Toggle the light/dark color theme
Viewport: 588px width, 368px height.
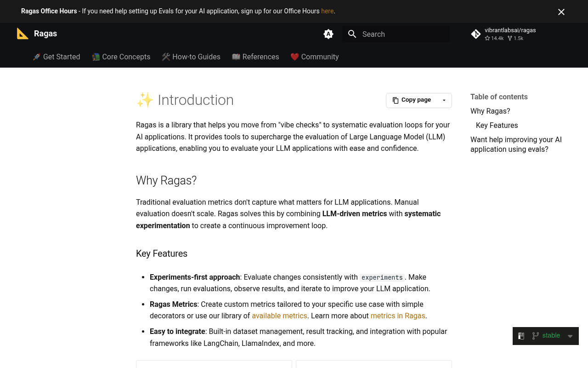[328, 34]
